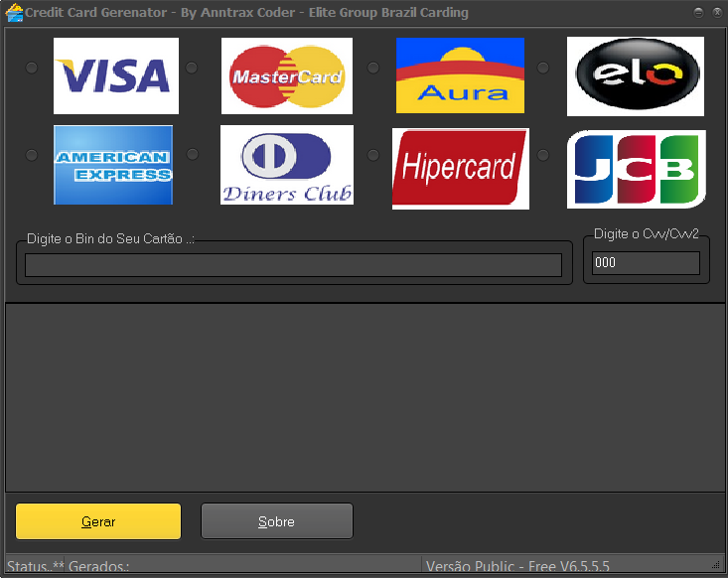Viewport: 728px width, 578px height.
Task: Click the resize grip in status bar corner
Action: [x=715, y=565]
